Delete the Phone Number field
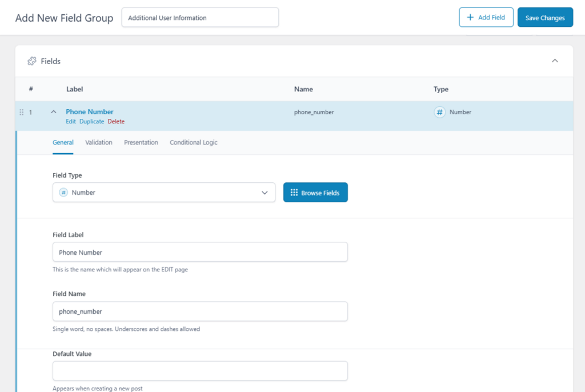Viewport: 585px width, 392px height. pos(116,121)
